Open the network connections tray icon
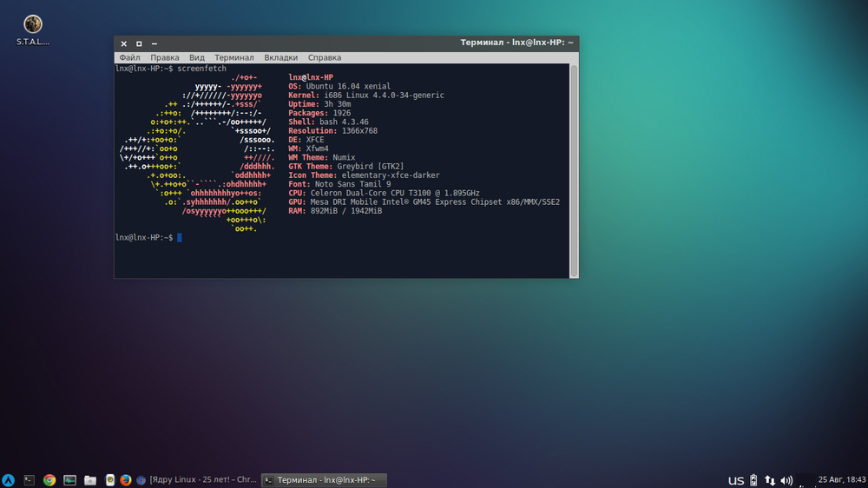Image resolution: width=868 pixels, height=488 pixels. (x=770, y=480)
